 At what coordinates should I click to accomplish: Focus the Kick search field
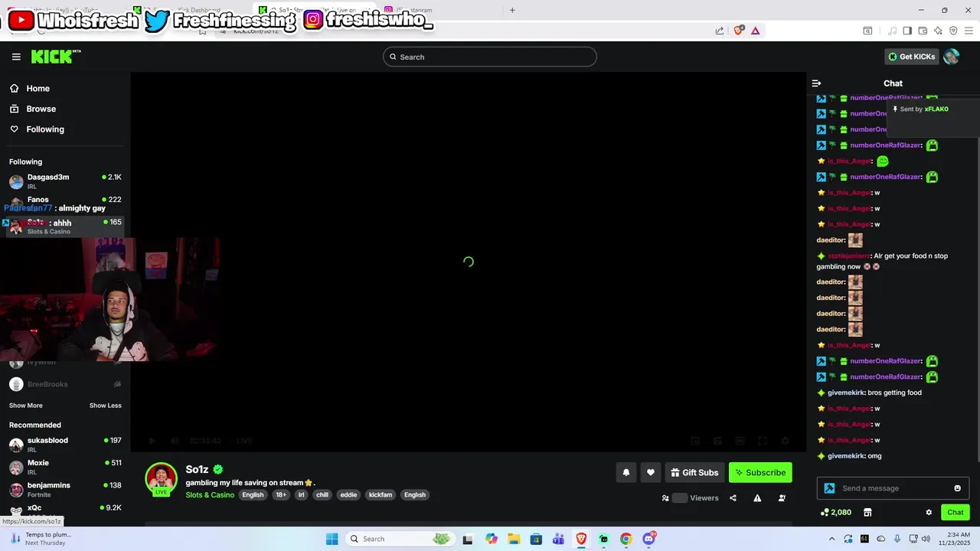(490, 57)
